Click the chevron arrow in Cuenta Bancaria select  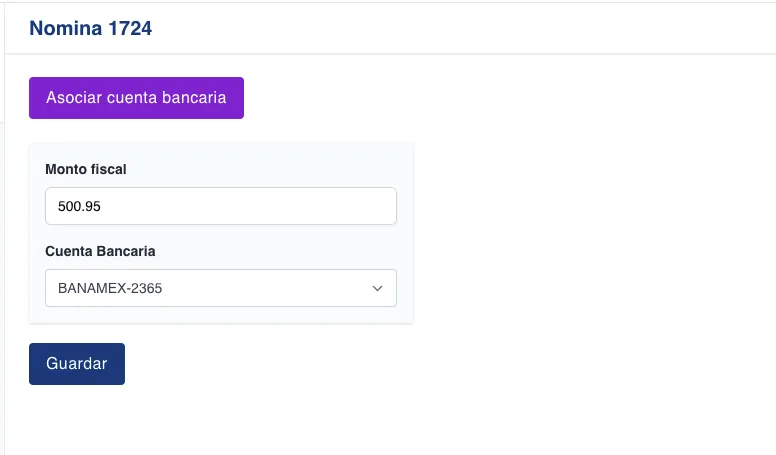click(377, 288)
